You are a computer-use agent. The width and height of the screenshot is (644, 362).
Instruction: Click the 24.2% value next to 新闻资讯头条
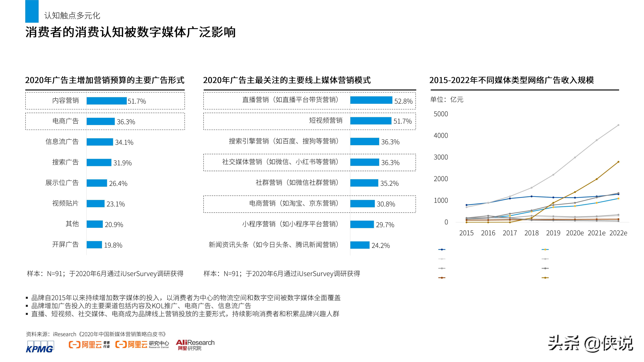(x=381, y=246)
